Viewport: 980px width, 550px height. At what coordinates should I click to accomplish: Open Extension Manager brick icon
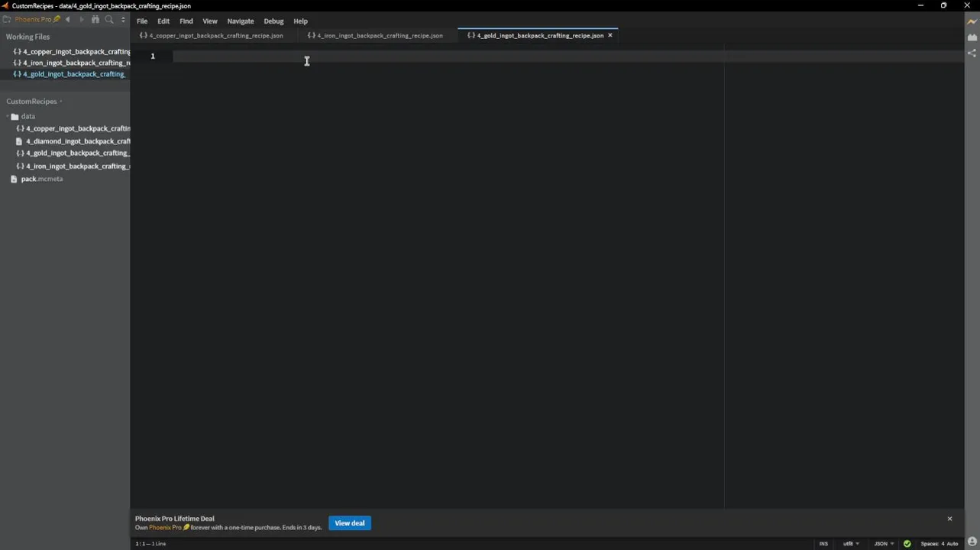pyautogui.click(x=972, y=37)
